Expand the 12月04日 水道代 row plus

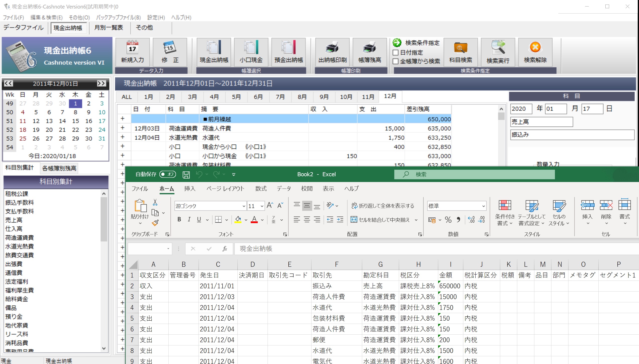(122, 137)
